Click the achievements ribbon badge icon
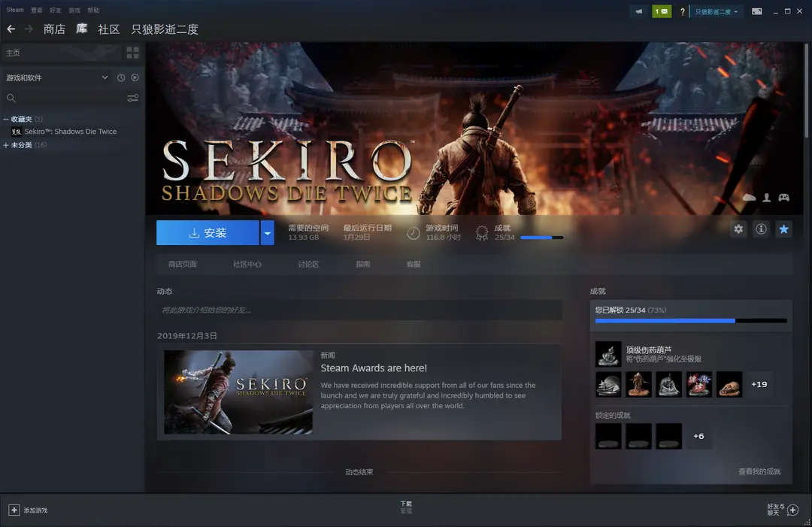This screenshot has height=527, width=812. (x=482, y=233)
